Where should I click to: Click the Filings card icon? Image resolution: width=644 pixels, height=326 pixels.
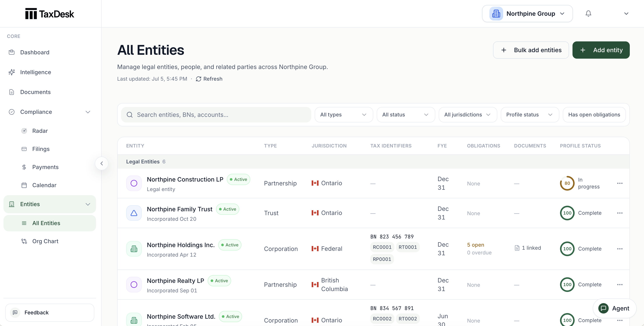tap(24, 149)
